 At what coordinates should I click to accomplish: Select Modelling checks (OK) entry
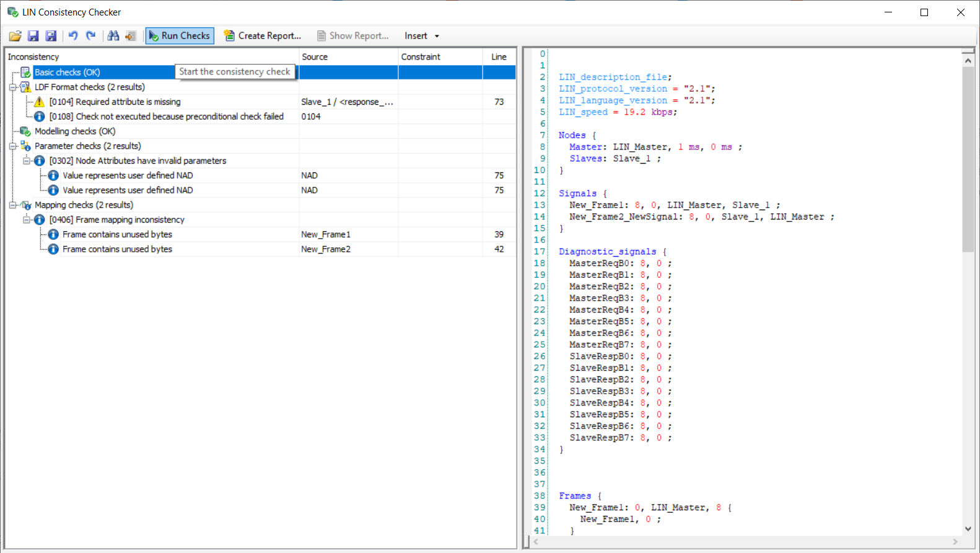[75, 131]
